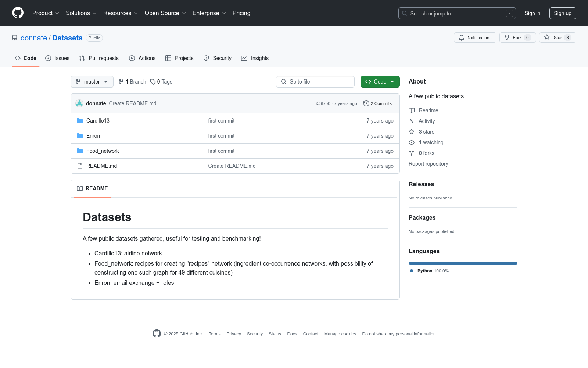Click the search magnifier icon in the header
588x368 pixels.
tap(405, 13)
